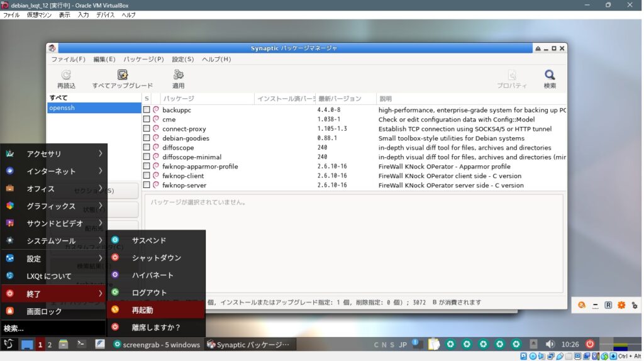Click the notification icon with blue badge
The image size is (644, 361).
point(418,344)
